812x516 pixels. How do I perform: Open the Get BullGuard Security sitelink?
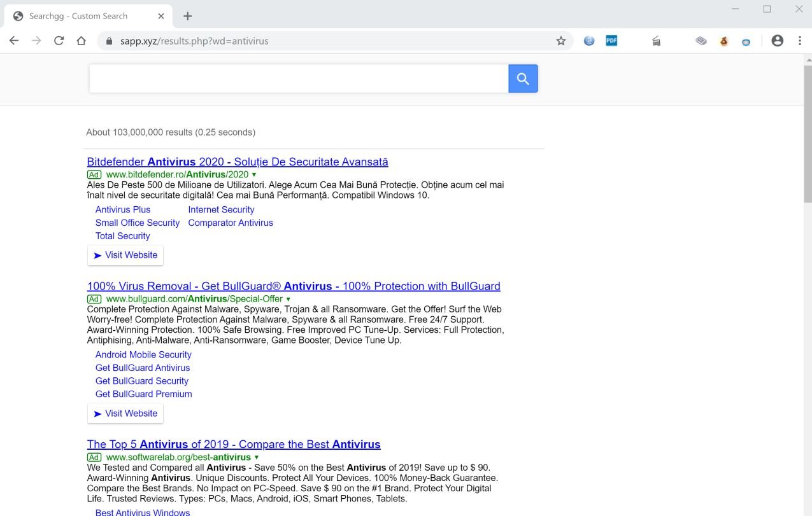[142, 381]
